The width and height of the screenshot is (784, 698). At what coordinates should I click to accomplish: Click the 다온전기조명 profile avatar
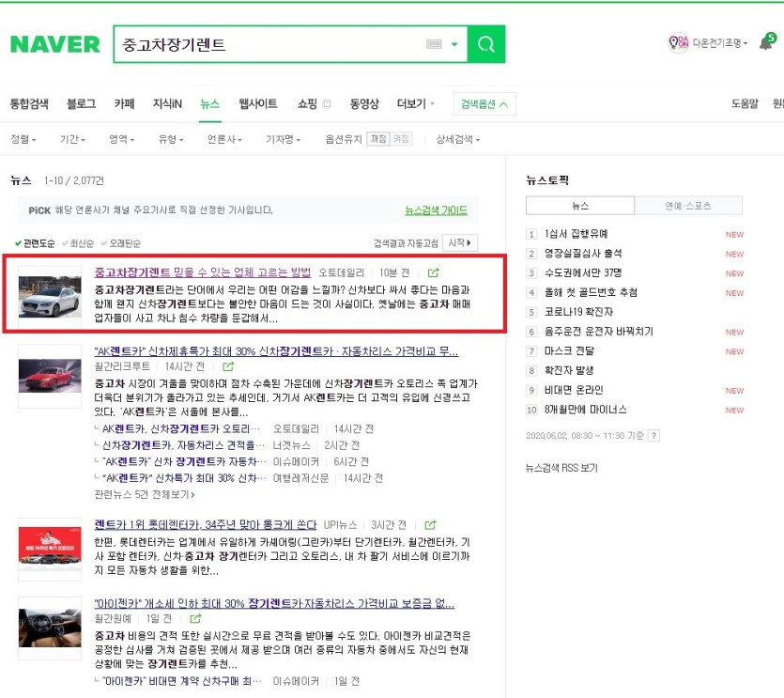click(x=677, y=43)
